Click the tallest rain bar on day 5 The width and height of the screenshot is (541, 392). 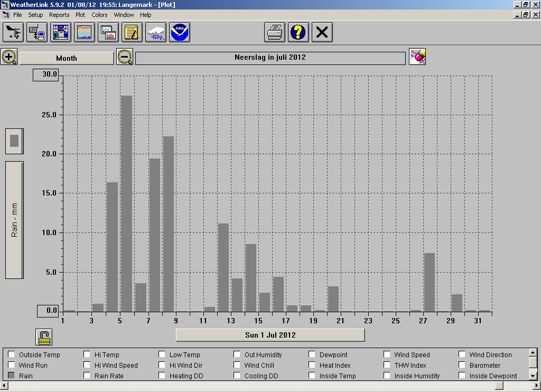[126, 203]
